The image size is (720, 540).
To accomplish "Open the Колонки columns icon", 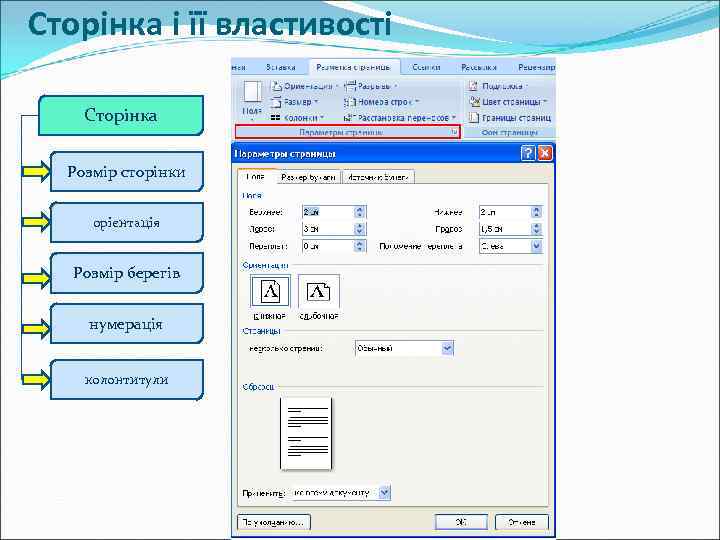I will click(276, 118).
